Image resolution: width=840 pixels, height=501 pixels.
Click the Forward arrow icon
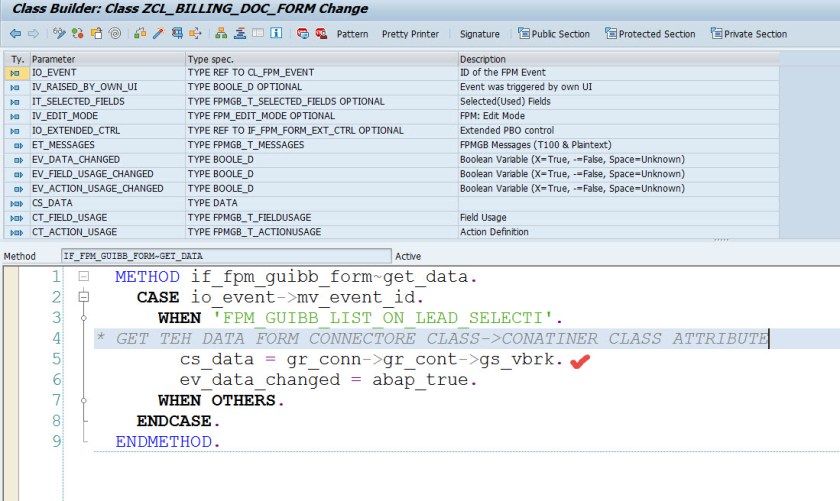point(33,34)
